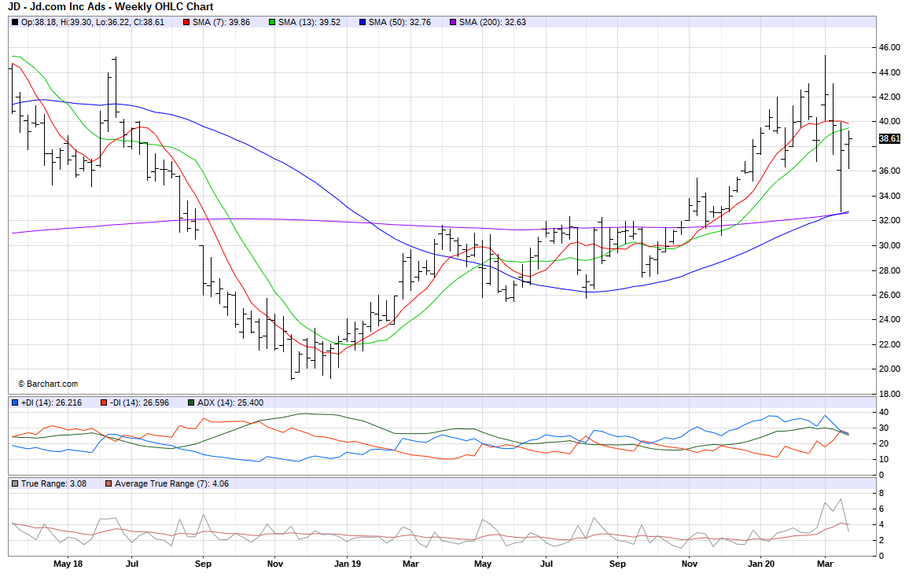The width and height of the screenshot is (909, 588).
Task: Click the 32.00 price axis label
Action: (890, 221)
